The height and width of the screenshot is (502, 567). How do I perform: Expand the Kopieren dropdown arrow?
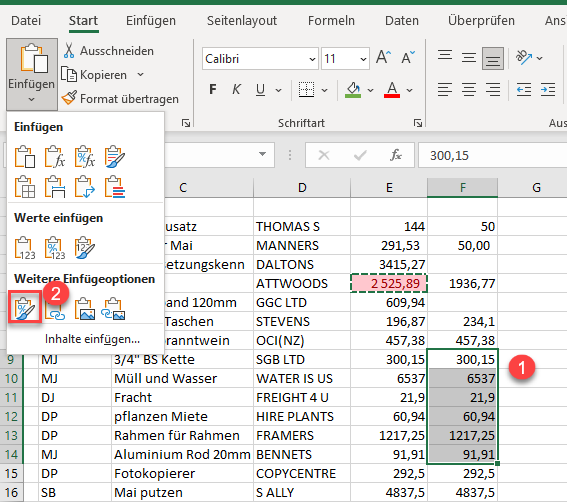point(141,75)
